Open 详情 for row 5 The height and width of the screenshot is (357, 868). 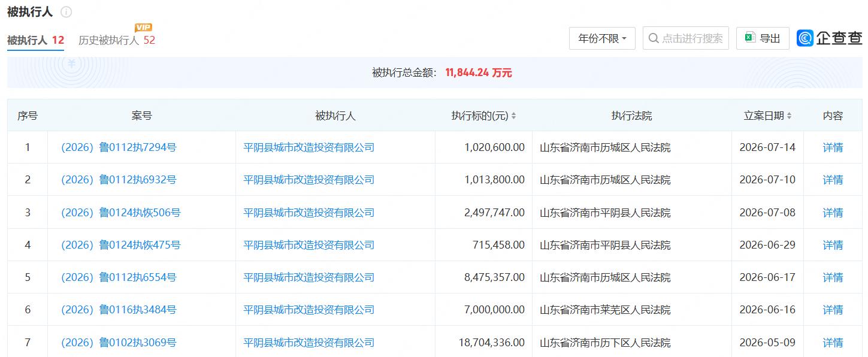pyautogui.click(x=833, y=277)
